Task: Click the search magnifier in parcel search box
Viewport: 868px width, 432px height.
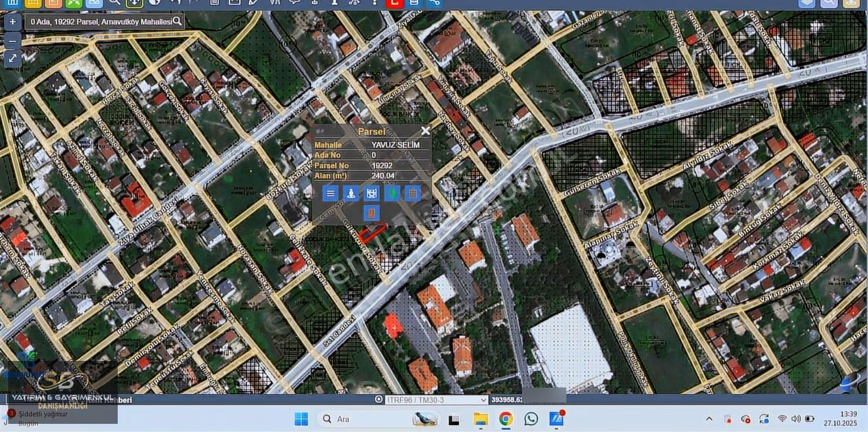Action: [177, 21]
